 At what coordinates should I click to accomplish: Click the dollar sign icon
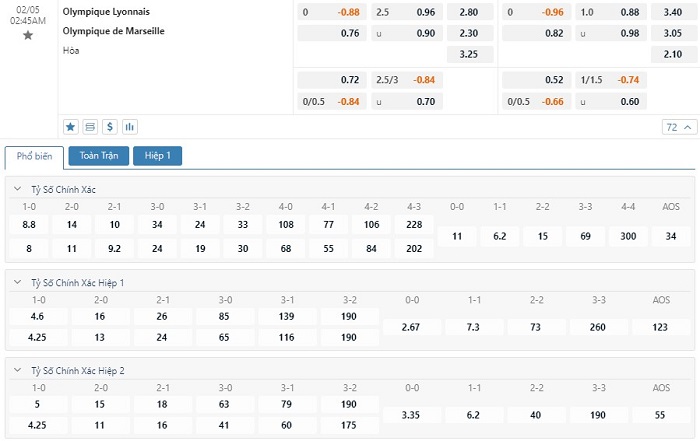[110, 127]
